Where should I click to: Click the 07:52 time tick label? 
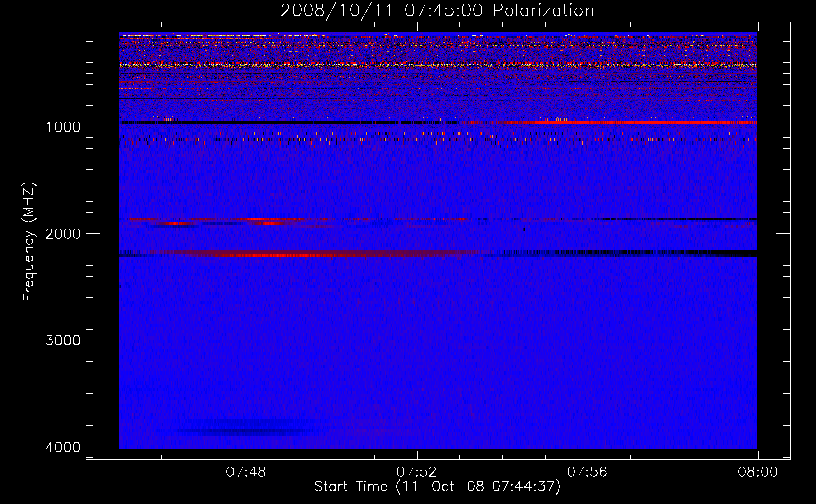(417, 472)
